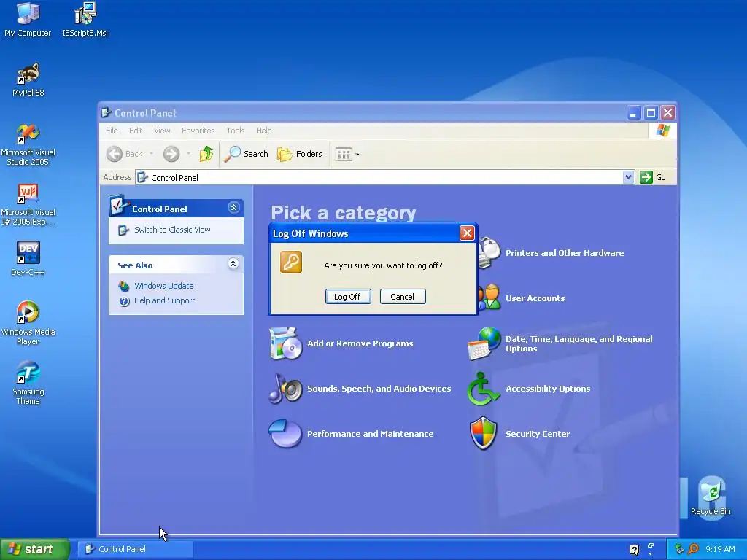Open the ISScript8.Msi desktop icon
747x560 pixels.
(x=85, y=19)
